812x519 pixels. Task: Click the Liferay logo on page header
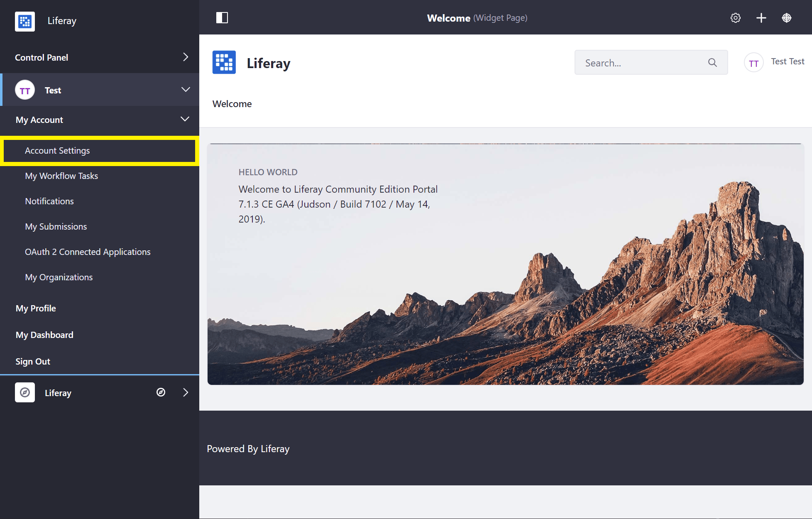(224, 63)
